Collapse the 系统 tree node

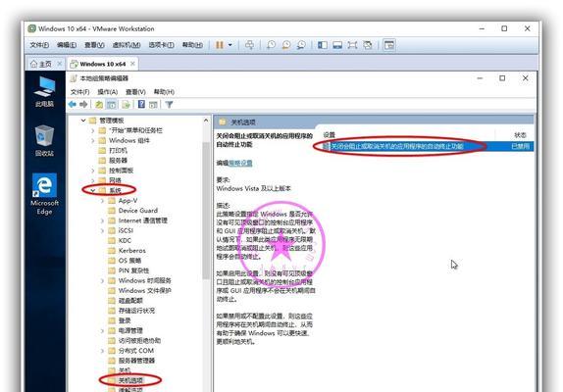pos(93,190)
